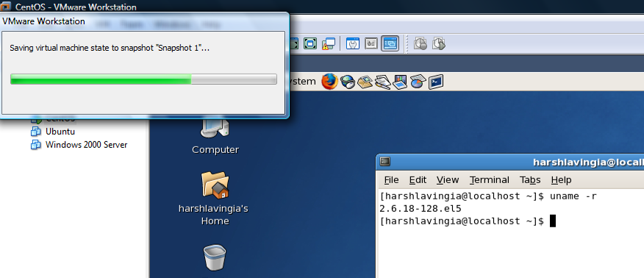Viewport: 644px width, 278px height.
Task: Open the package box icon in the panel
Action: coord(365,82)
